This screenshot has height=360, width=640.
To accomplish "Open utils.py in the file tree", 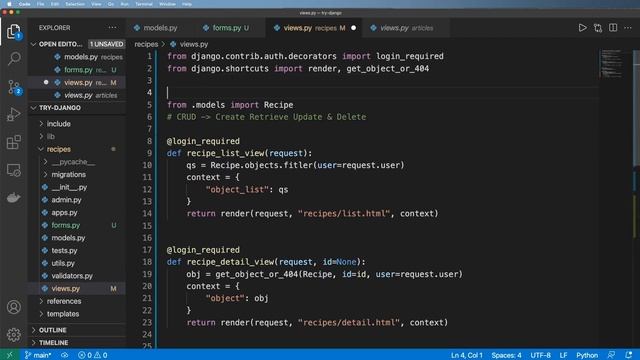I will point(63,263).
